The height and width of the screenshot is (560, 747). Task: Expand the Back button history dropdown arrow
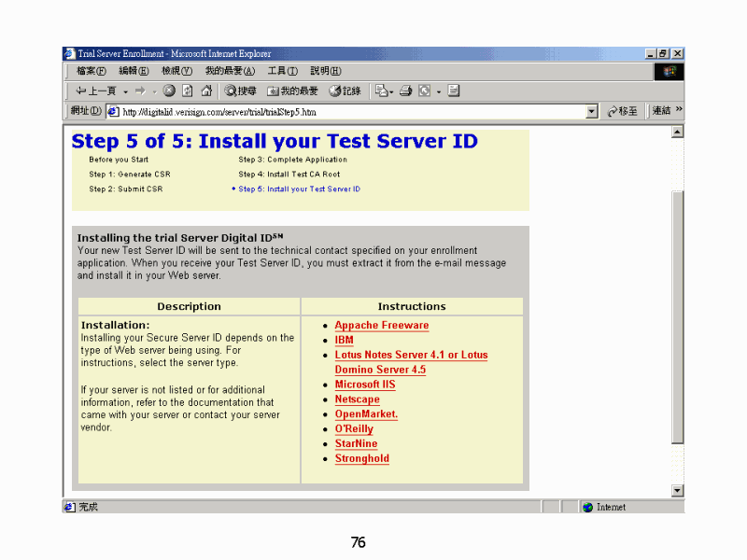125,91
